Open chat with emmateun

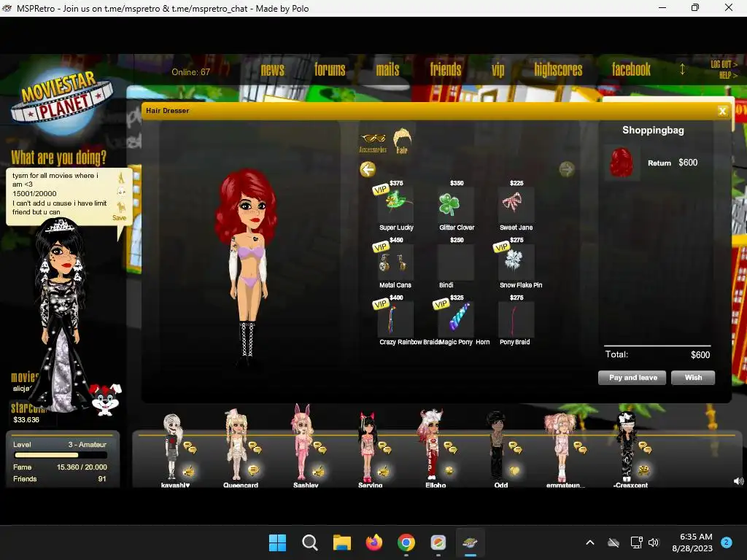tap(580, 448)
